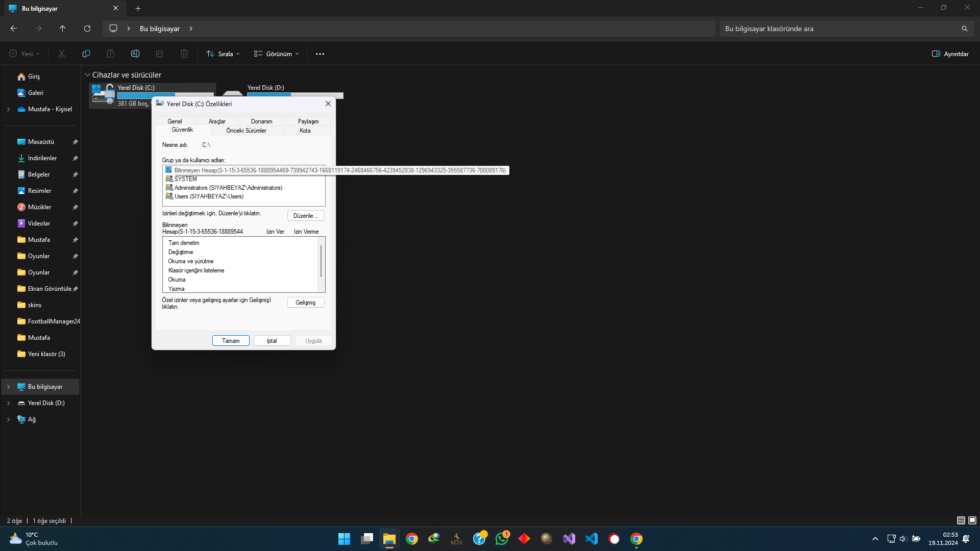Switch to Donanım tab
The height and width of the screenshot is (551, 980).
[x=261, y=121]
